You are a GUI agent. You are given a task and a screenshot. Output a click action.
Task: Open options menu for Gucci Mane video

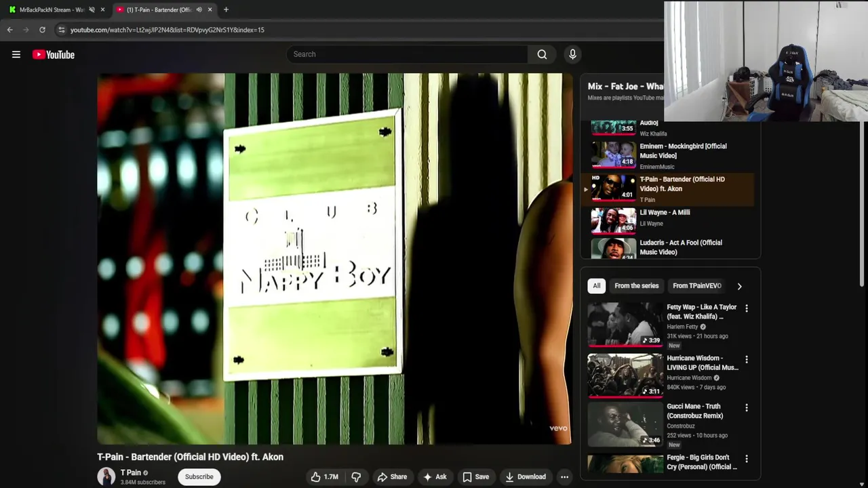[x=747, y=408]
